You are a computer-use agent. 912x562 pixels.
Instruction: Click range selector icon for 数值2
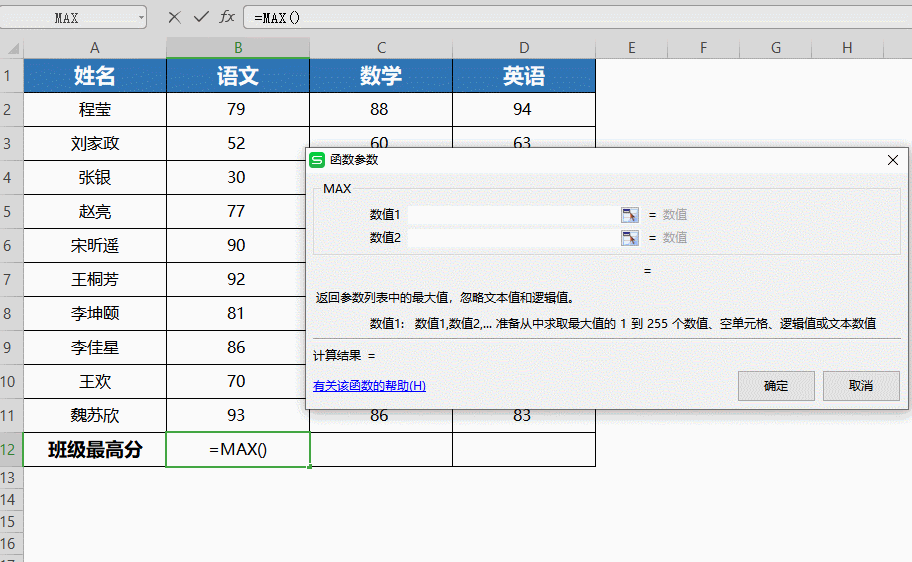point(629,238)
